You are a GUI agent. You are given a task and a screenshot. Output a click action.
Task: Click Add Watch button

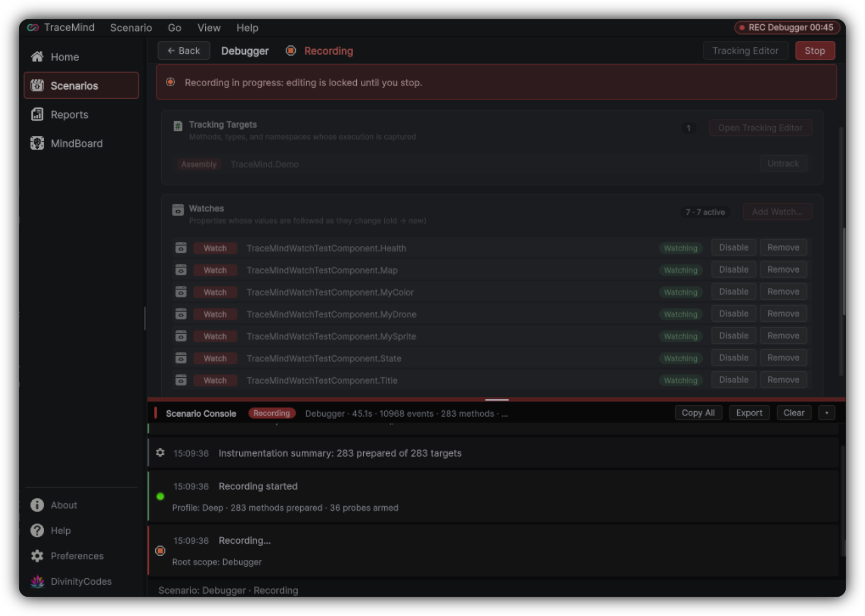pos(777,212)
